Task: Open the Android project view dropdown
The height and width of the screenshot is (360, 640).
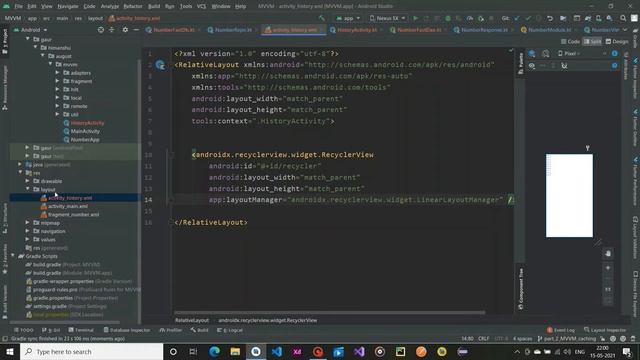Action: click(31, 30)
